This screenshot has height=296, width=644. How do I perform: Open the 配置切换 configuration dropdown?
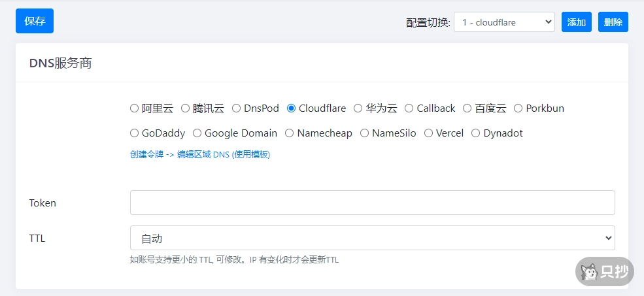(503, 22)
